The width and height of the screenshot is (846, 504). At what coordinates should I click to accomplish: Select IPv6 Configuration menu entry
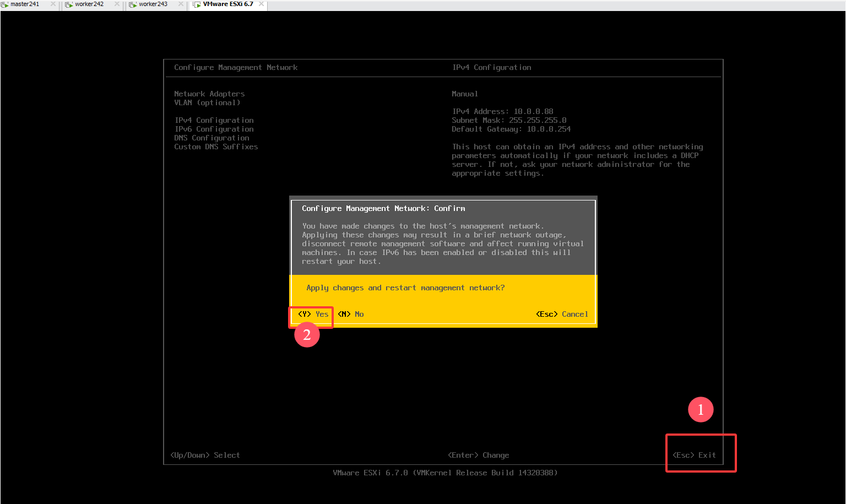(x=214, y=129)
